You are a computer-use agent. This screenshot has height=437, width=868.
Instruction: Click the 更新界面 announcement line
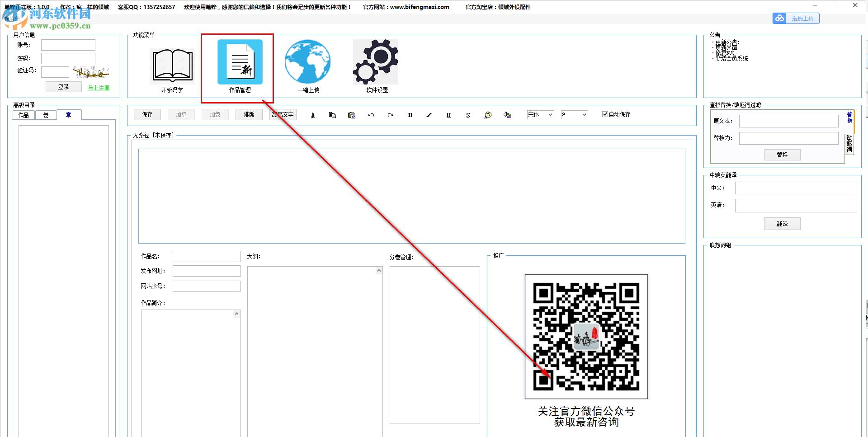pyautogui.click(x=726, y=47)
